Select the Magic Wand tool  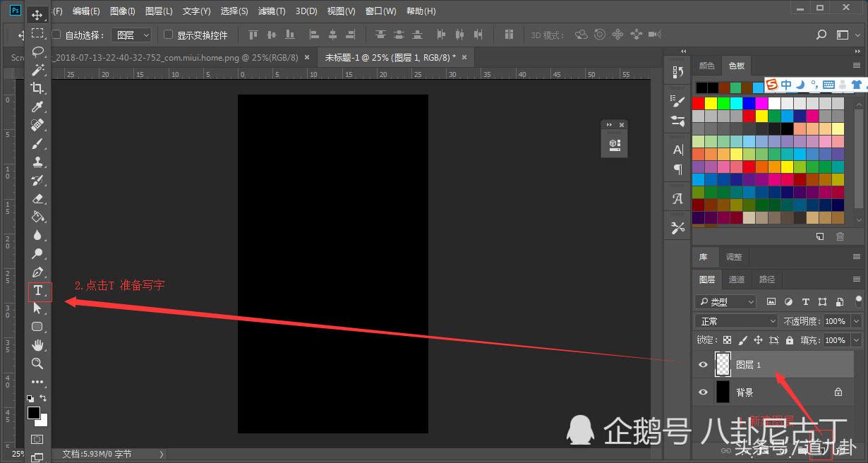(x=38, y=70)
